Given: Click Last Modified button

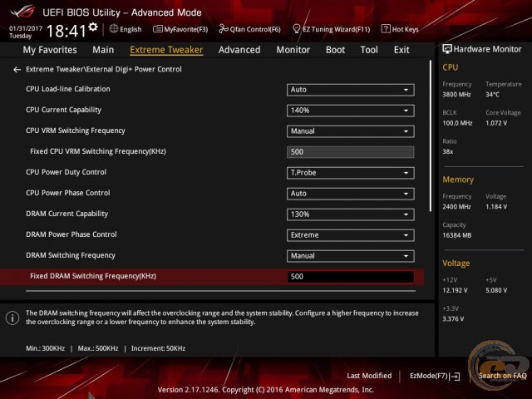Looking at the screenshot, I should [x=369, y=376].
